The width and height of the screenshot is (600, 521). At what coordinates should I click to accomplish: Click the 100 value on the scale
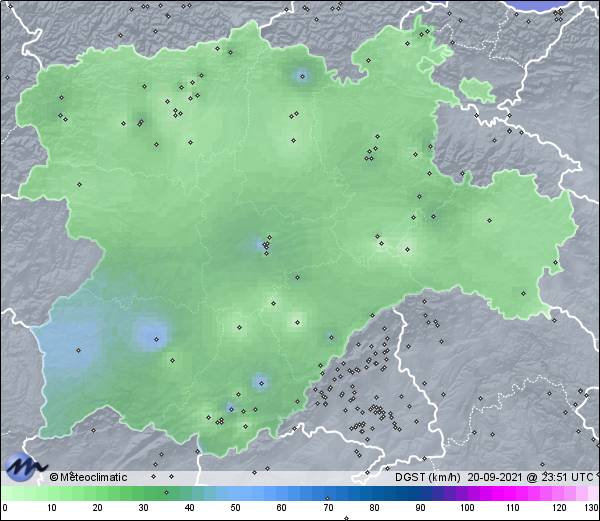(467, 508)
